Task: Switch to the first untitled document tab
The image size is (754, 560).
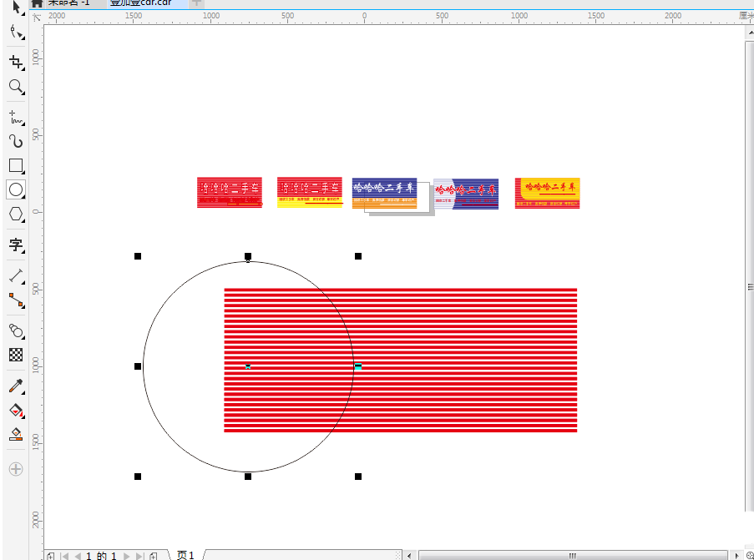Action: 67,3
